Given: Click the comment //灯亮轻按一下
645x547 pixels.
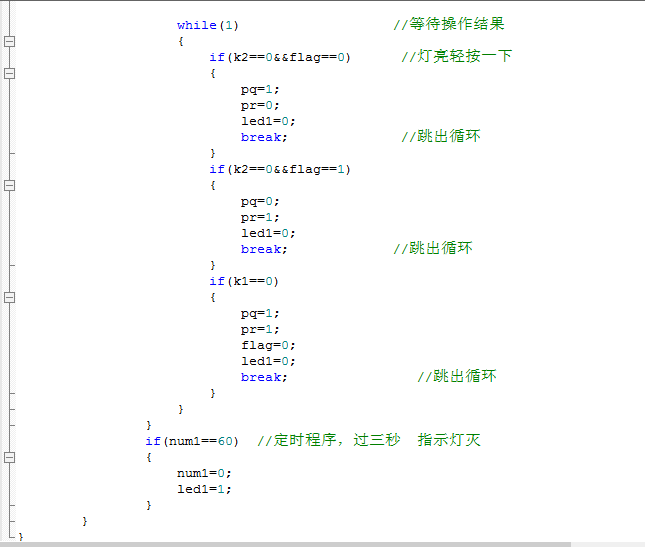Looking at the screenshot, I should (x=457, y=56).
